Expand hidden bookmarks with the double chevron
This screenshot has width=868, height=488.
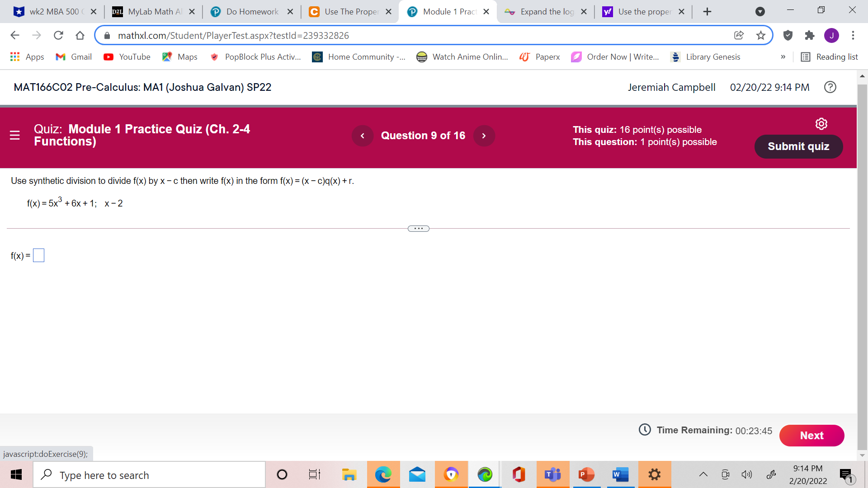(783, 57)
